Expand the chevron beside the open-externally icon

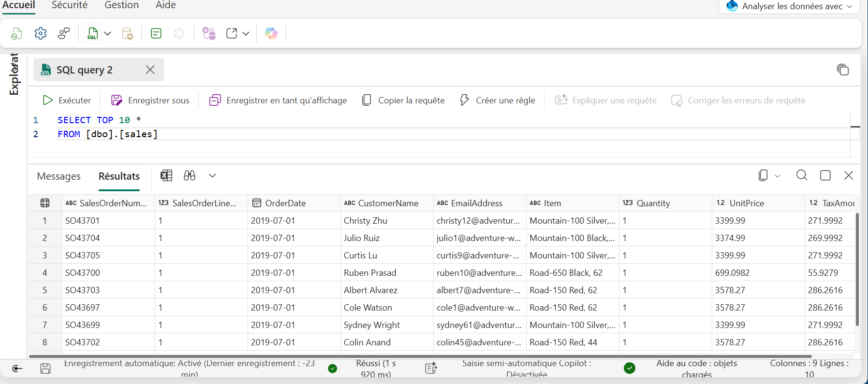click(246, 33)
